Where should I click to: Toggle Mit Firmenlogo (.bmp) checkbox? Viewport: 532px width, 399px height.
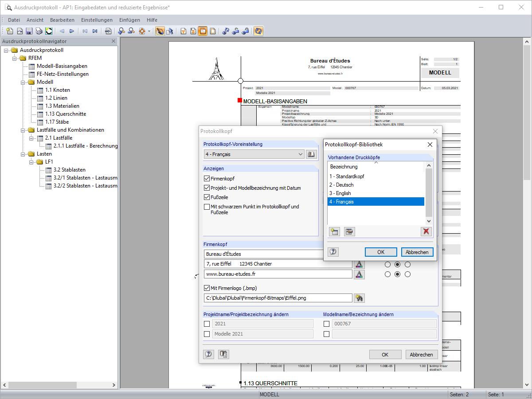point(207,288)
